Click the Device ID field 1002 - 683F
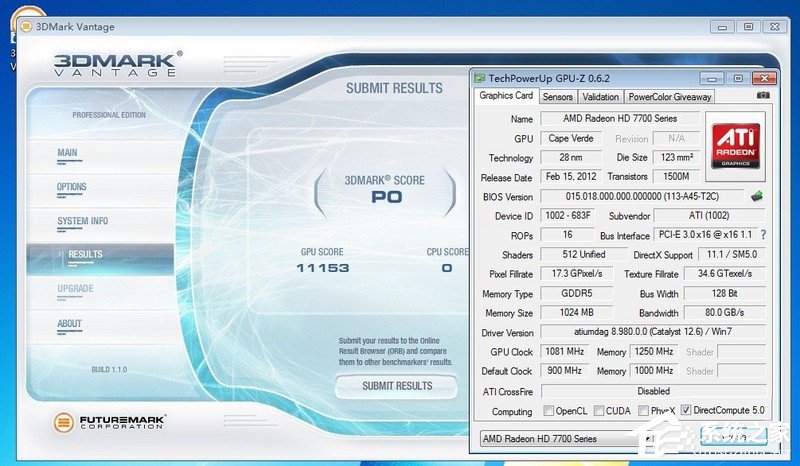This screenshot has width=800, height=466. coord(568,216)
